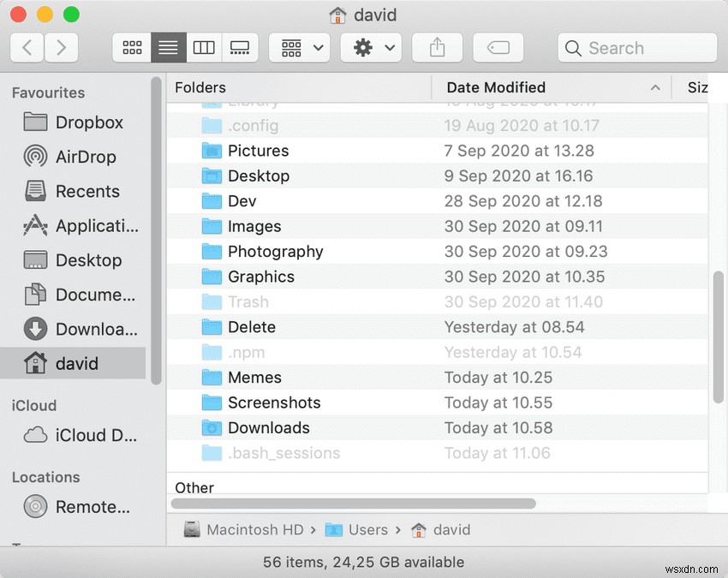
Task: Click the back navigation arrow
Action: tap(27, 47)
